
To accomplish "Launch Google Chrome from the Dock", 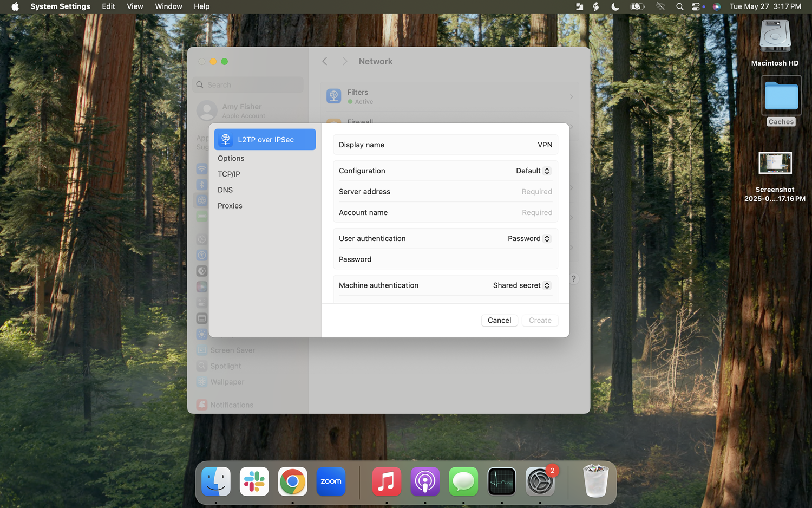I will tap(292, 481).
